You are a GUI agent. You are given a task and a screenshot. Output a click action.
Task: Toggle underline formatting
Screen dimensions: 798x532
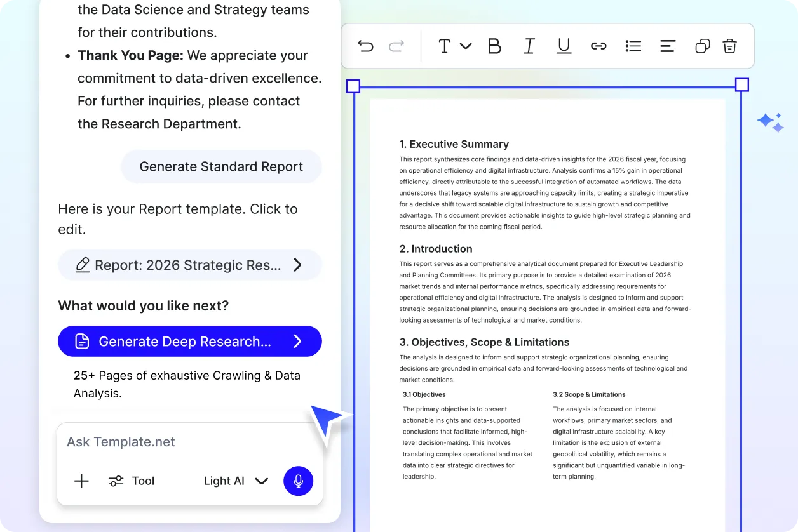click(x=564, y=46)
